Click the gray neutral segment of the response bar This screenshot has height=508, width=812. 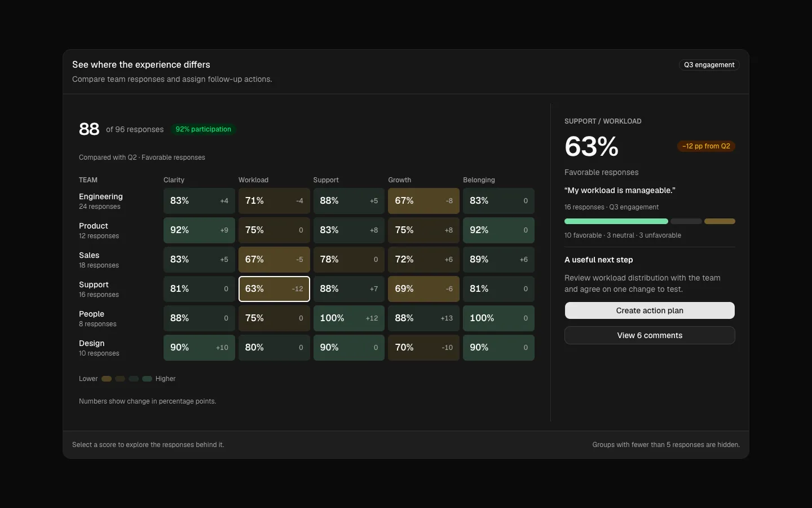pyautogui.click(x=686, y=221)
